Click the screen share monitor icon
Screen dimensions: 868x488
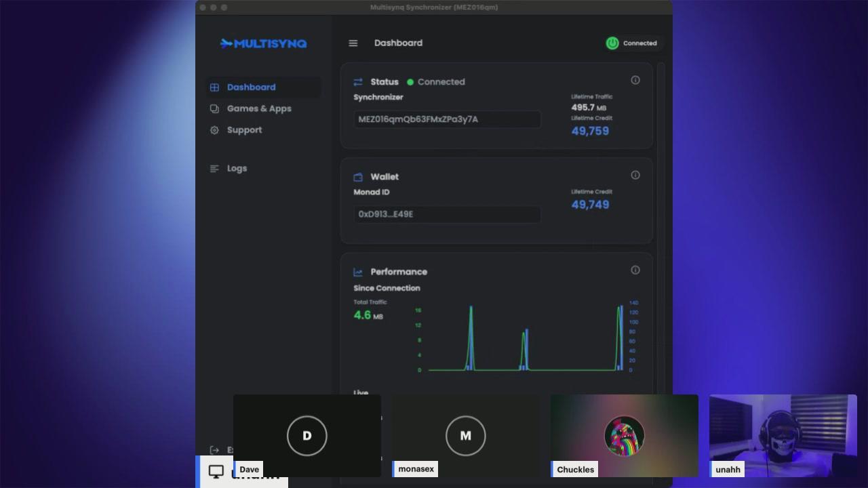coord(216,471)
